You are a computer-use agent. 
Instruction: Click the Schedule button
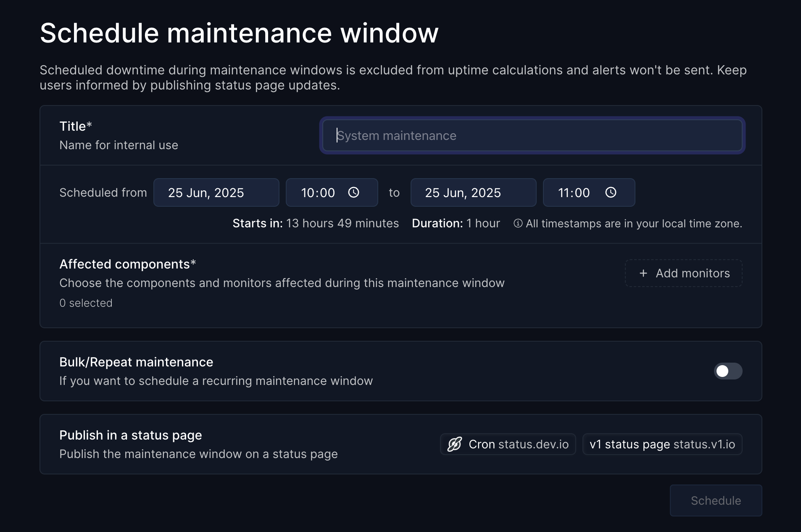[x=716, y=500]
